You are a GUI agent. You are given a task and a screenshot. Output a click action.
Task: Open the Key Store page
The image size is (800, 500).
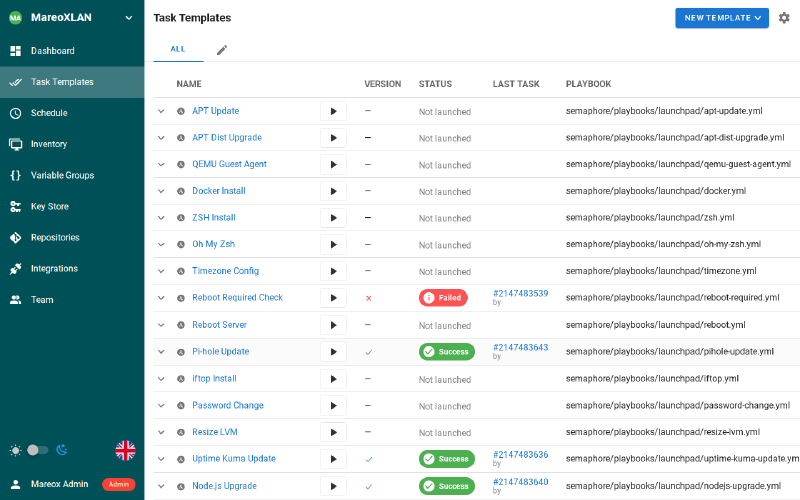pyautogui.click(x=72, y=207)
